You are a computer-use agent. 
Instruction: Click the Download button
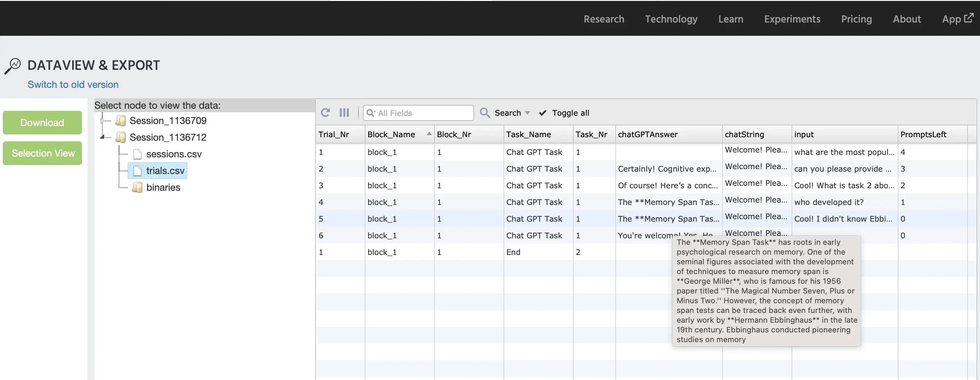click(x=42, y=123)
